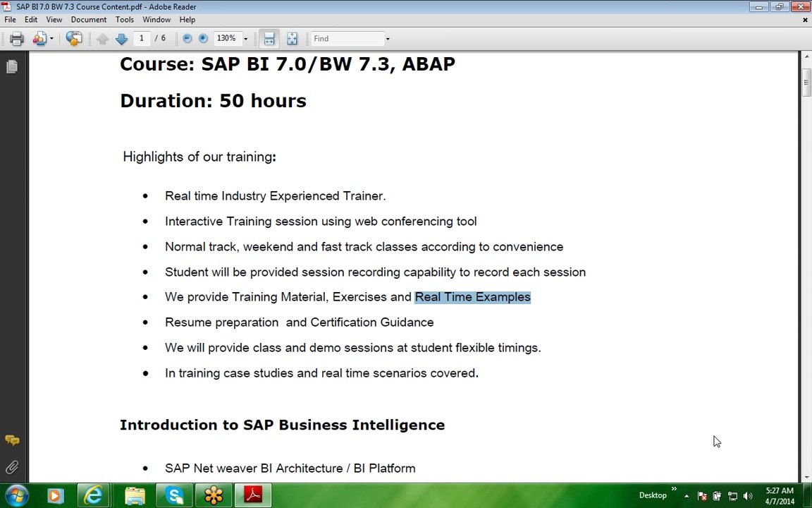Viewport: 812px width, 508px height.
Task: Open the Find options dropdown arrow
Action: pyautogui.click(x=388, y=39)
